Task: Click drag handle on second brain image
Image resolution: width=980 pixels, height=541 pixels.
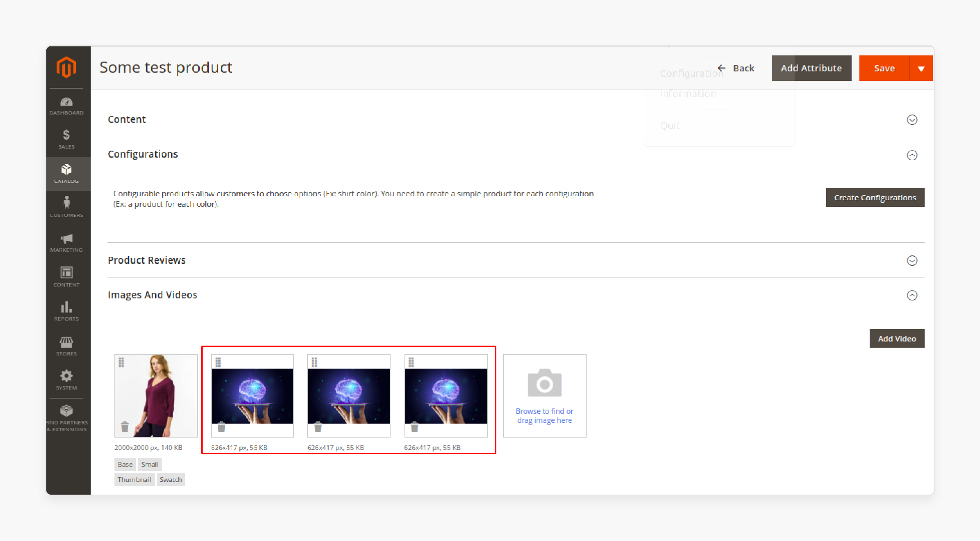Action: coord(315,362)
